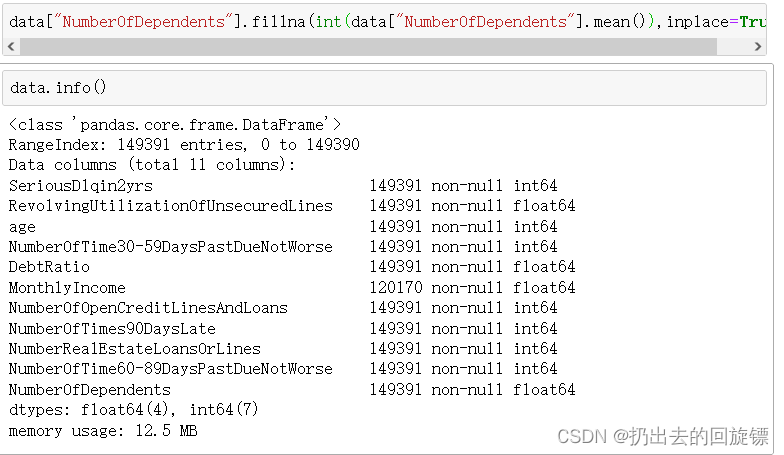Screen dimensions: 784x455
Task: Select the 'MonthlyIncome' column name
Action: [67, 288]
